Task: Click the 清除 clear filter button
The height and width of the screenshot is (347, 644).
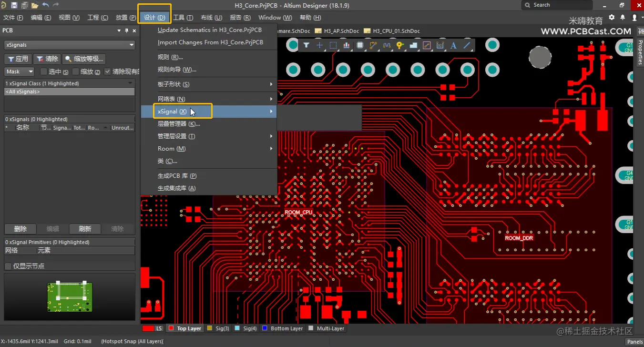Action: tap(47, 59)
